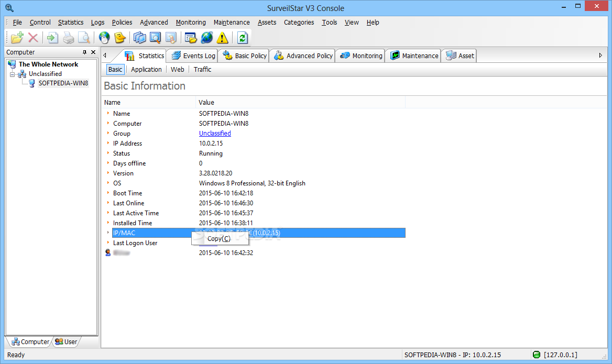Click the green refresh arrows toolbar icon

[243, 38]
